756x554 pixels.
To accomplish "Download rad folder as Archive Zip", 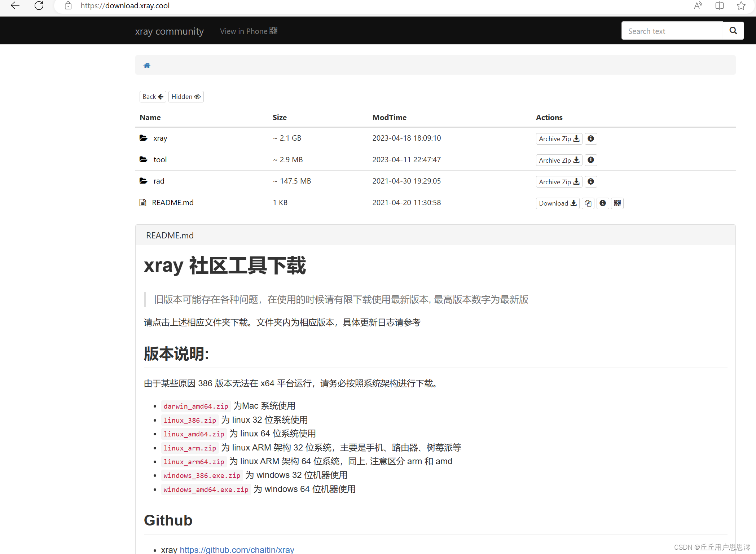I will point(559,182).
